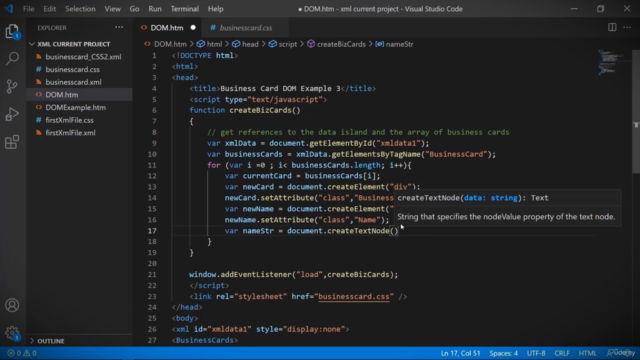
Task: Click the EXPLORER panel title
Action: pos(52,28)
